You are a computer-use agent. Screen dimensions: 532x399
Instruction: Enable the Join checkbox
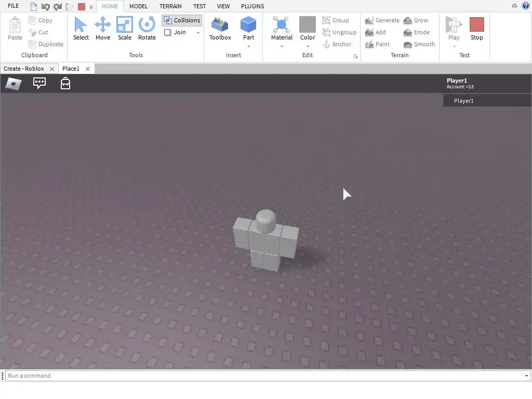pyautogui.click(x=168, y=32)
